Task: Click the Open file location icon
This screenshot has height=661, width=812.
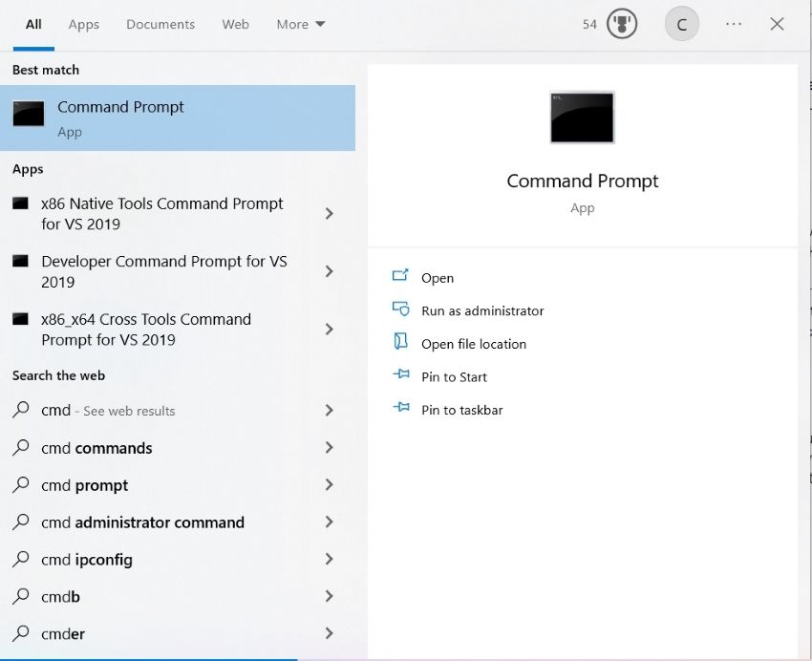Action: click(400, 343)
